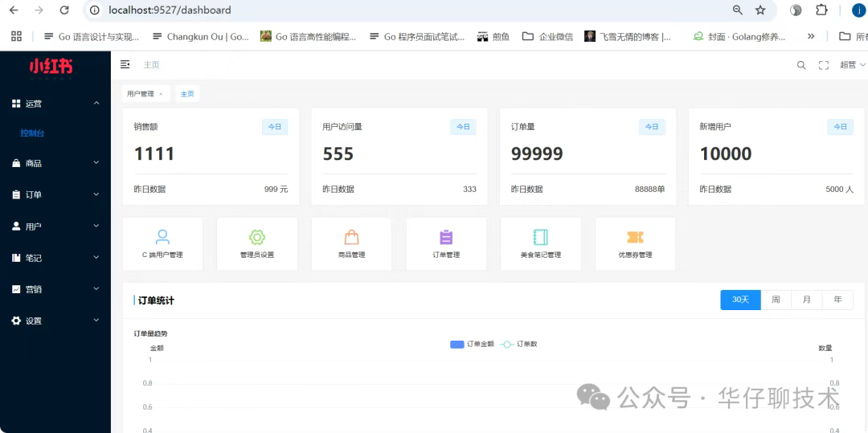The width and height of the screenshot is (868, 433).
Task: Click the 运营 grid icon in sidebar
Action: 16,104
